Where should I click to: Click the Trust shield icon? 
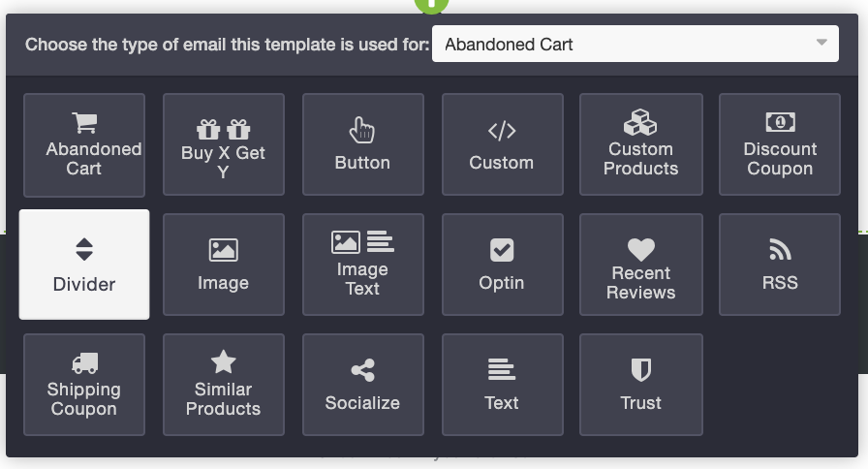pos(640,370)
